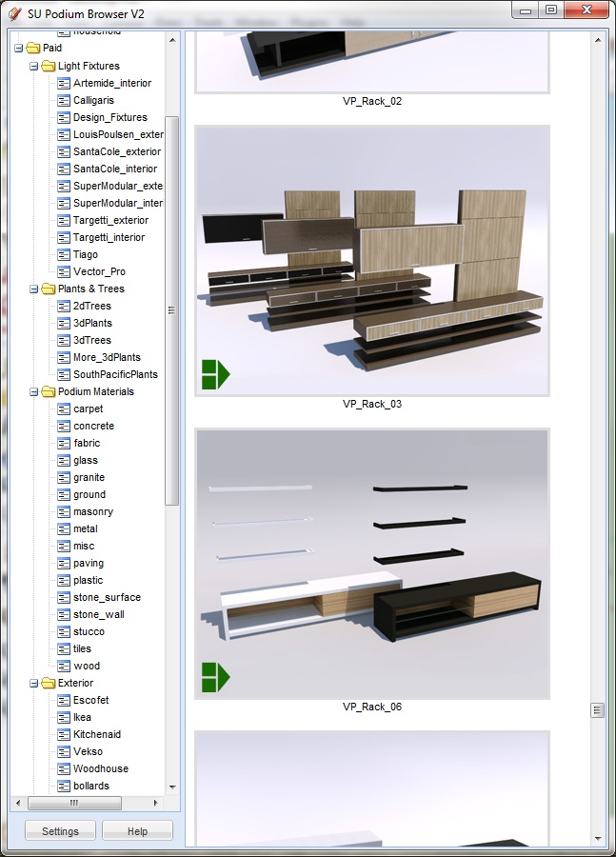Image resolution: width=616 pixels, height=857 pixels.
Task: Click the green arrow icon on VP_Rack_03
Action: point(215,374)
